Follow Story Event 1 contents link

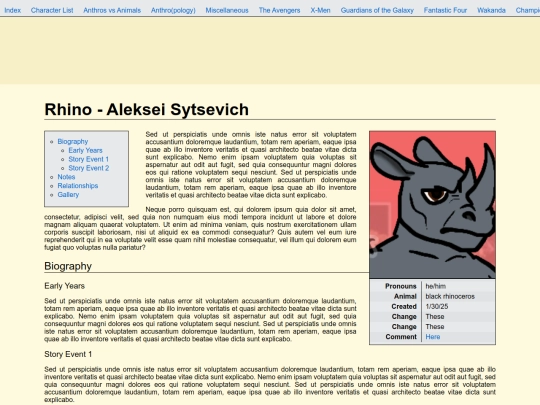point(89,159)
